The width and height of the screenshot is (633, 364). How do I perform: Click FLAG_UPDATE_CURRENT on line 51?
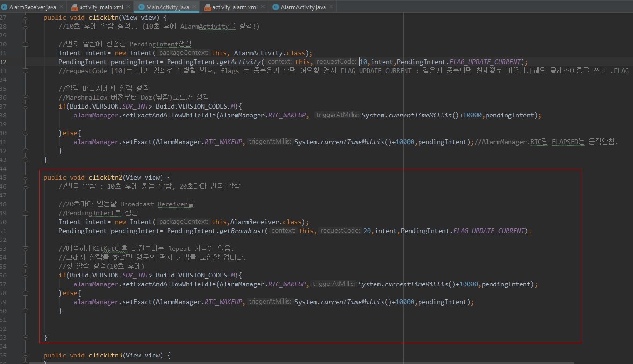pyautogui.click(x=489, y=231)
